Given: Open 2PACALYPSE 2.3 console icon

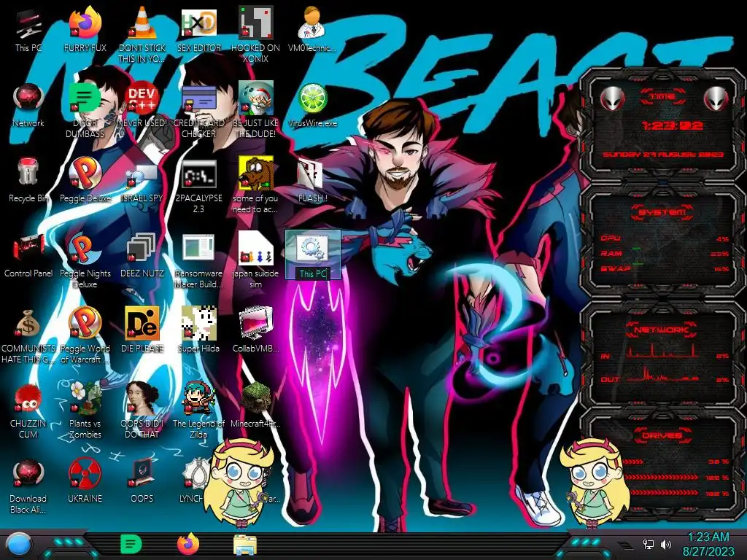Looking at the screenshot, I should pos(199,186).
